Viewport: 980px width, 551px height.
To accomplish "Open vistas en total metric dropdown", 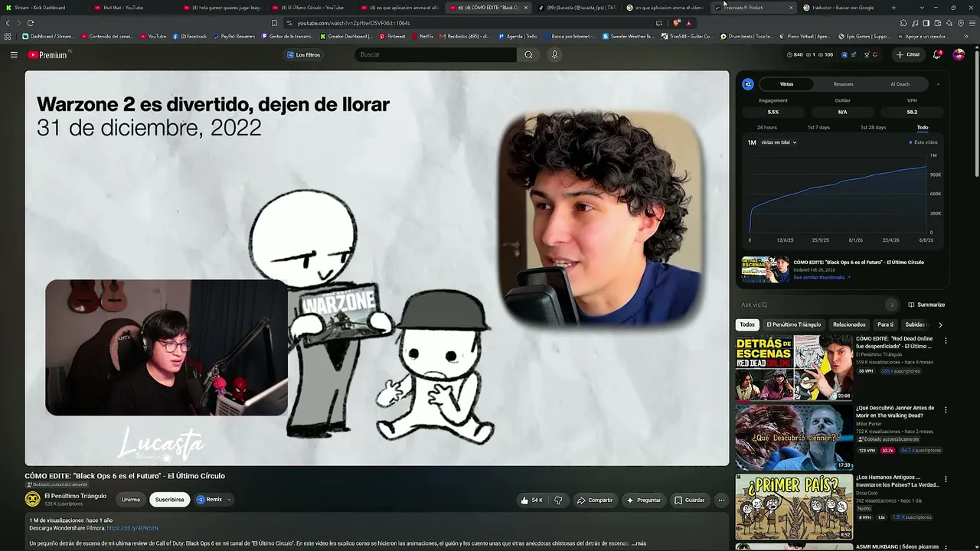I will coord(779,142).
